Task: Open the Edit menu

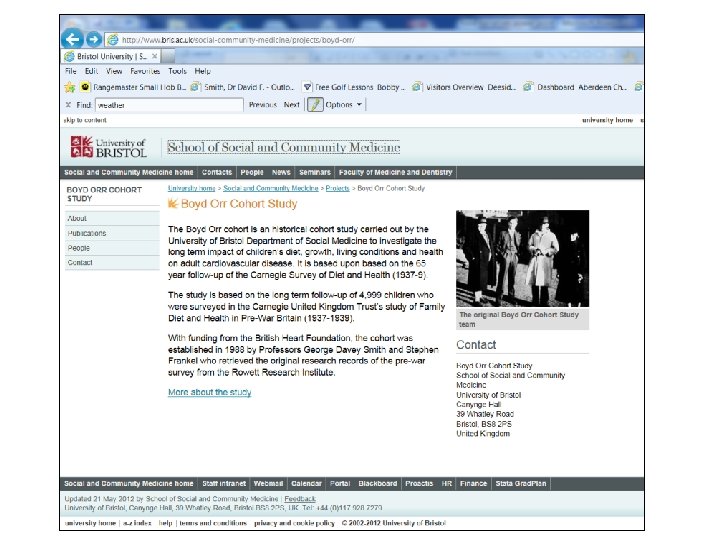Action: point(91,71)
